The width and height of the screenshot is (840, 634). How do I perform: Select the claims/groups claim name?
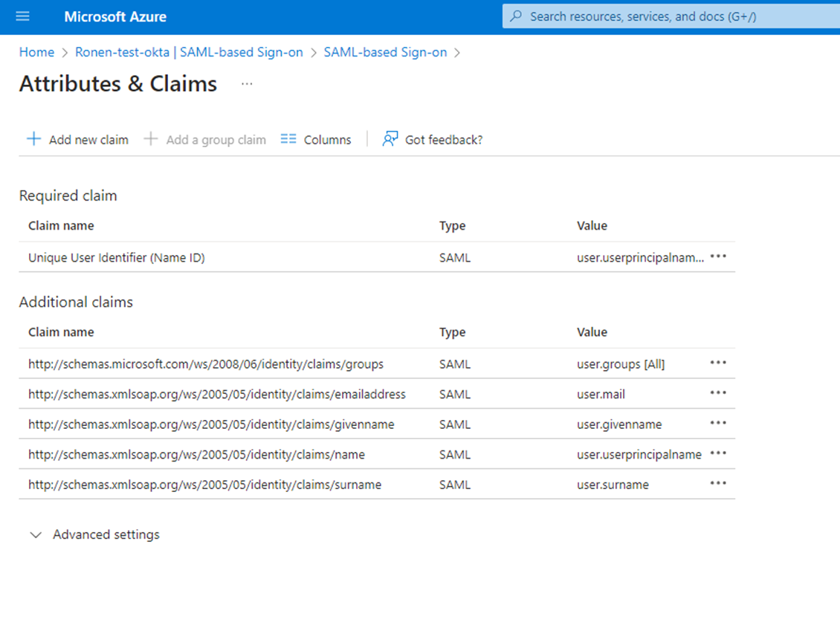tap(206, 364)
